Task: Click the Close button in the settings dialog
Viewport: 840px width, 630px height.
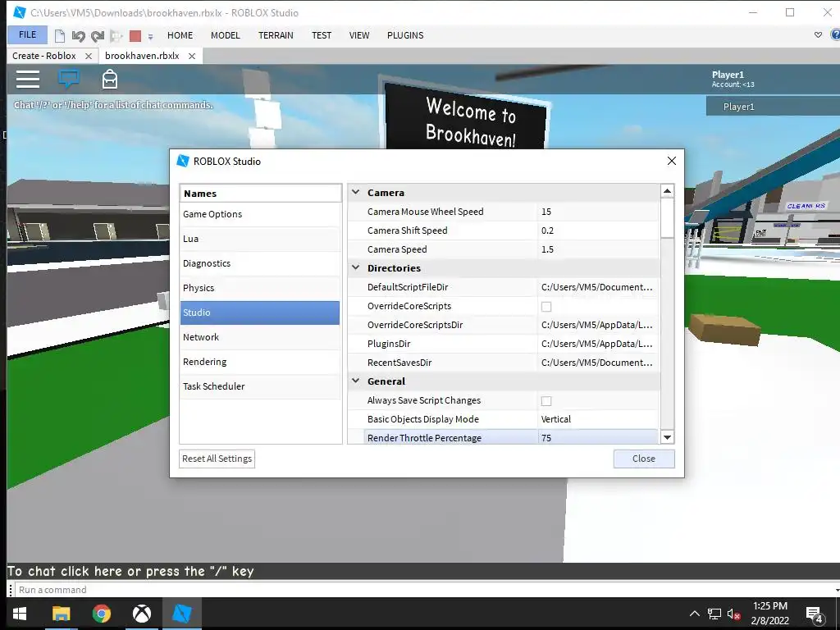Action: [643, 459]
